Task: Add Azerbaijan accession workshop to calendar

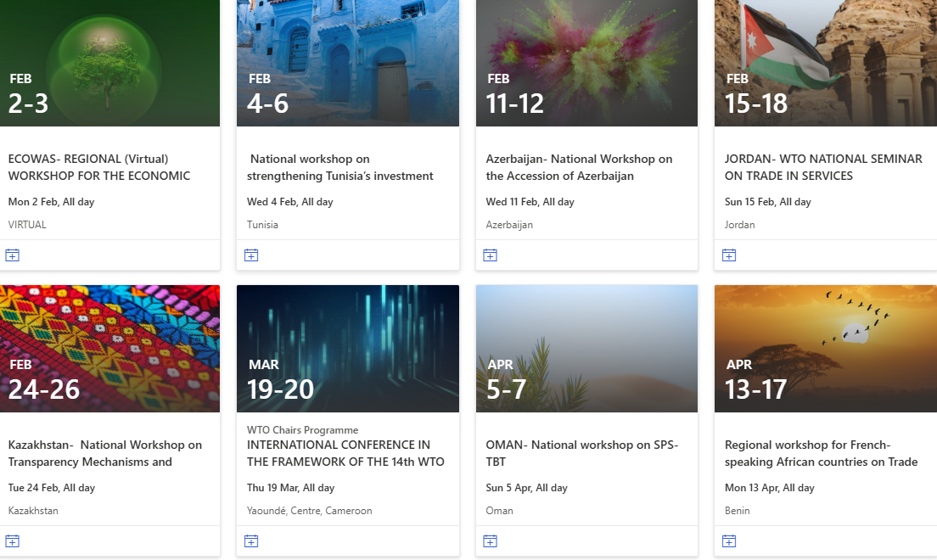Action: pos(490,255)
